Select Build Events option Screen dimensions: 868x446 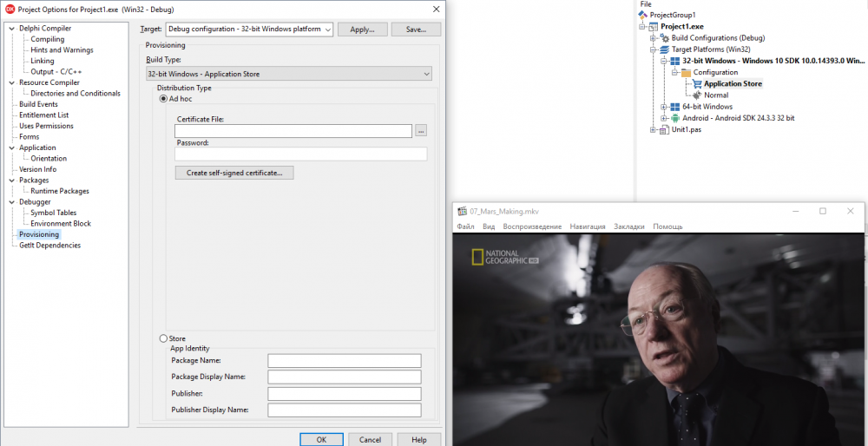pos(38,104)
